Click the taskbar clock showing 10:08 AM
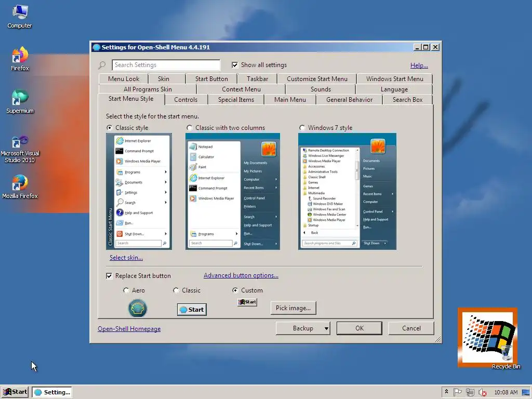532x399 pixels. click(506, 392)
